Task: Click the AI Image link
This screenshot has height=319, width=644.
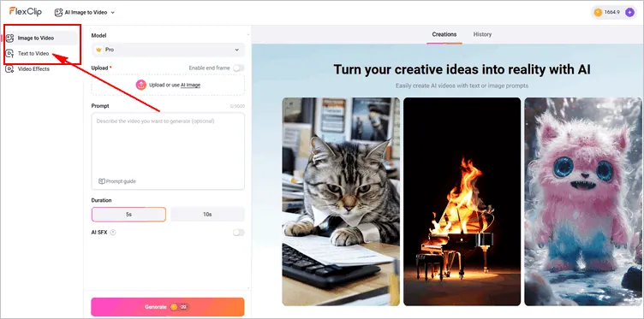Action: click(190, 85)
